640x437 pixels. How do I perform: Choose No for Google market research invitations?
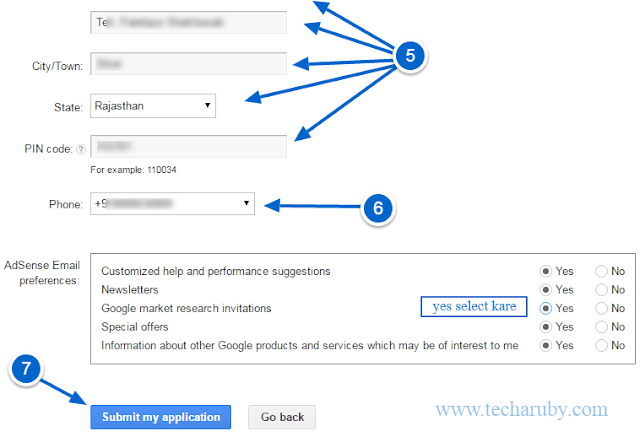coord(601,308)
